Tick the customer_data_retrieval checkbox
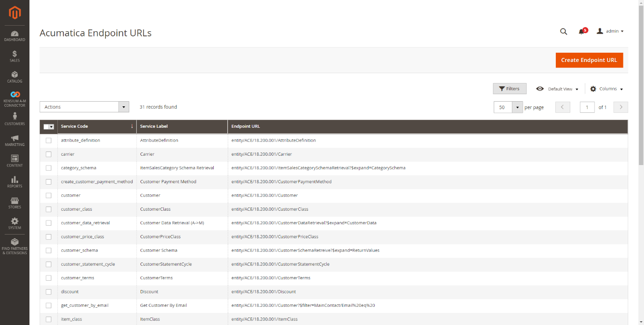Viewport: 644px width, 325px height. (49, 223)
